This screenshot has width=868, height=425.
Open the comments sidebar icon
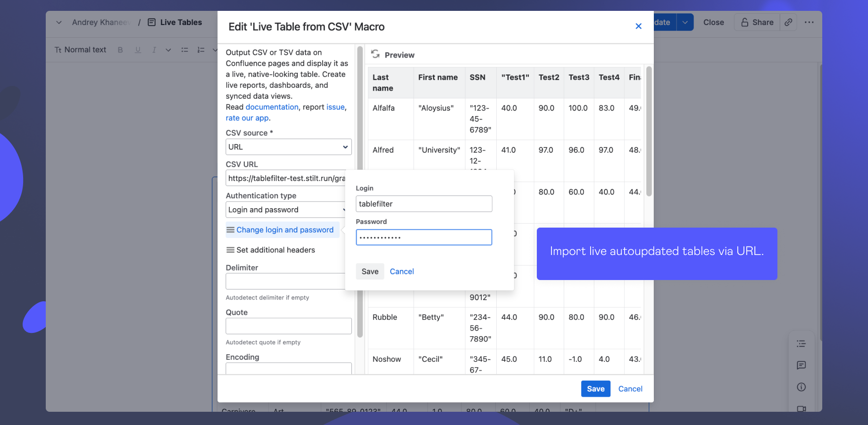[x=801, y=365]
